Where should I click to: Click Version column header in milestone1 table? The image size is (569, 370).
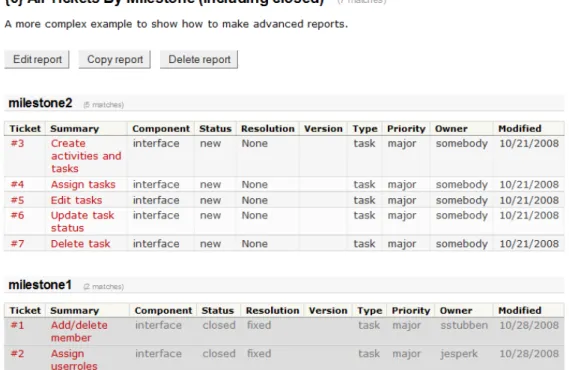328,311
